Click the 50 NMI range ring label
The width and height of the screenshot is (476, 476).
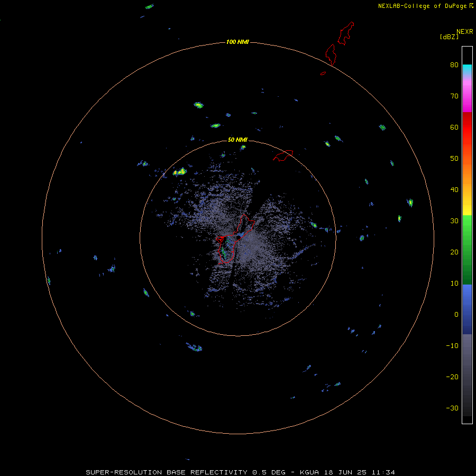point(237,140)
